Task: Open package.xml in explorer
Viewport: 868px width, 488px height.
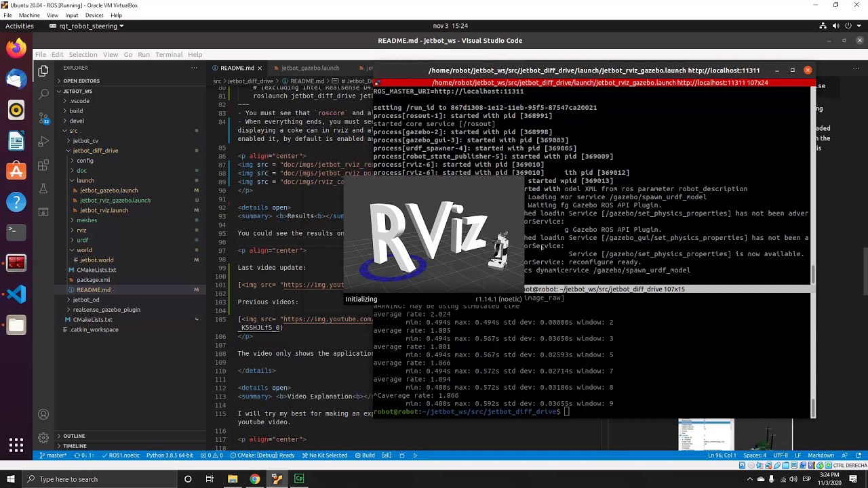Action: click(x=93, y=280)
